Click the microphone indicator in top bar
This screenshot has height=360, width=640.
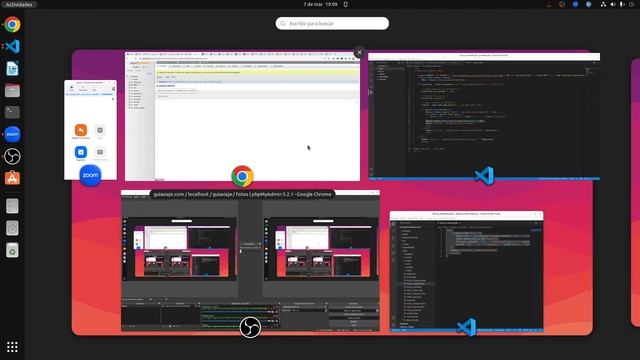(622, 4)
